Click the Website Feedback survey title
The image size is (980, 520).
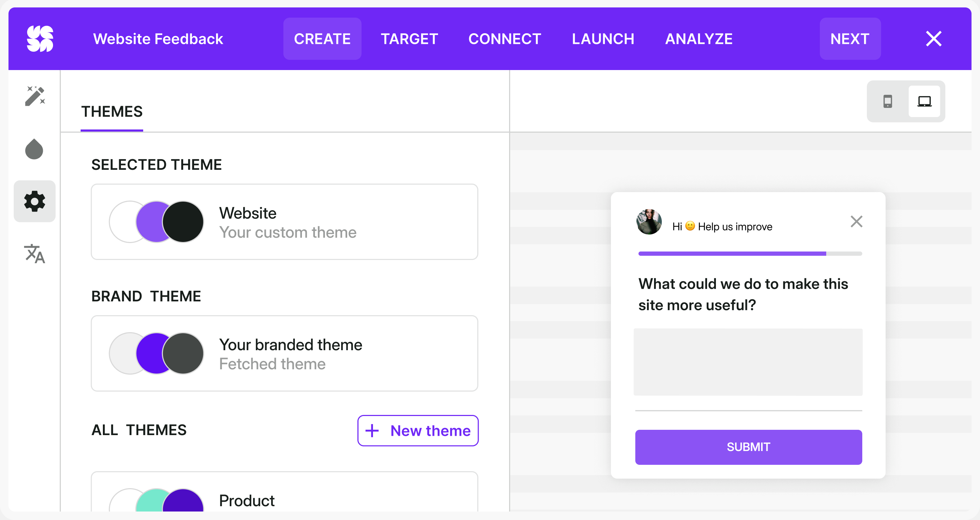158,39
